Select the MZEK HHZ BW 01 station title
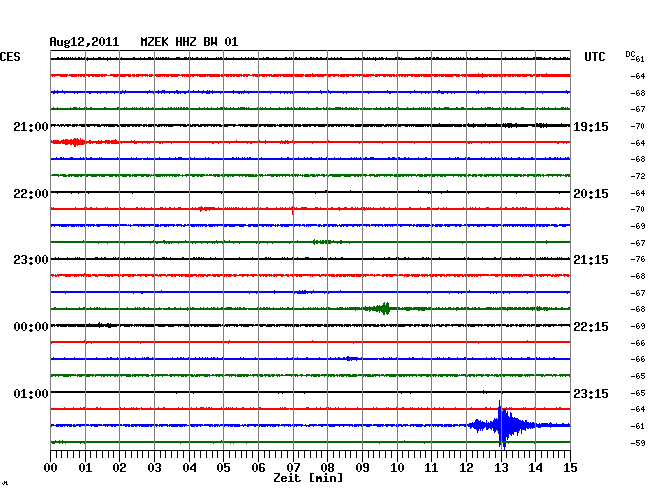The image size is (650, 494). (189, 42)
